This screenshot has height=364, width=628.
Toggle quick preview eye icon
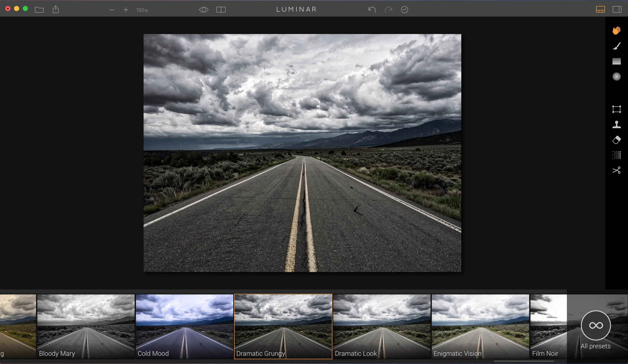[203, 10]
